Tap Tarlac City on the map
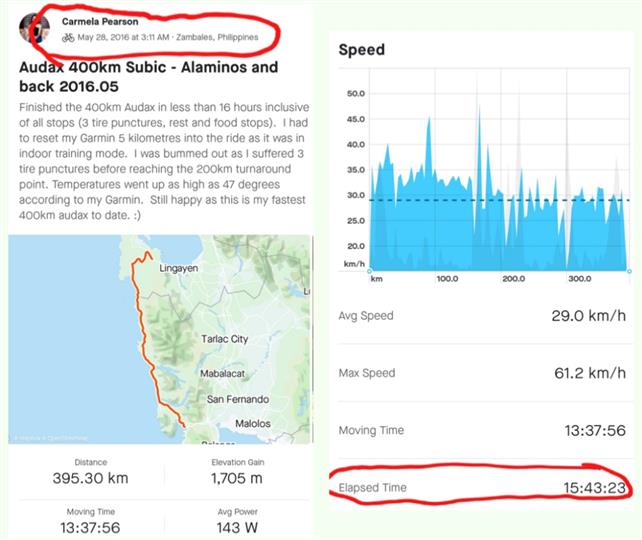 (224, 339)
